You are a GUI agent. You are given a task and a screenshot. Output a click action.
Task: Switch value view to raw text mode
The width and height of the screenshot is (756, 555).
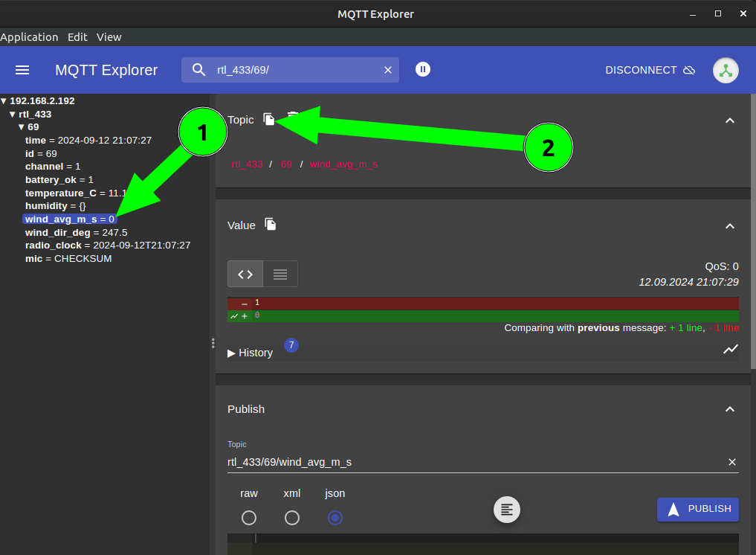tap(280, 274)
